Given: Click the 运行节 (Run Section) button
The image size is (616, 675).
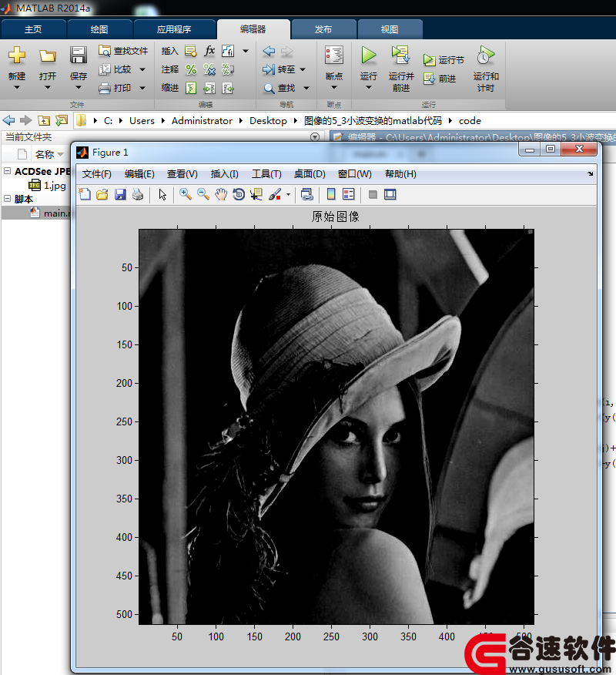Looking at the screenshot, I should coord(444,60).
